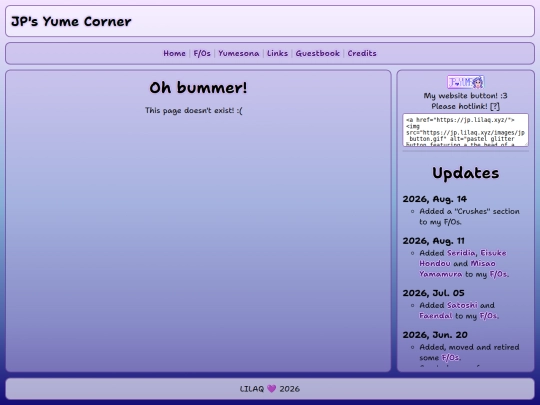
Task: Select the button embed code textarea
Action: coord(466,130)
